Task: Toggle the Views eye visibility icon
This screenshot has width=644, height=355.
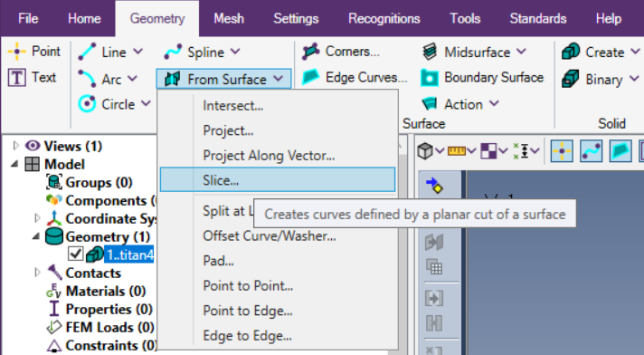Action: point(33,146)
